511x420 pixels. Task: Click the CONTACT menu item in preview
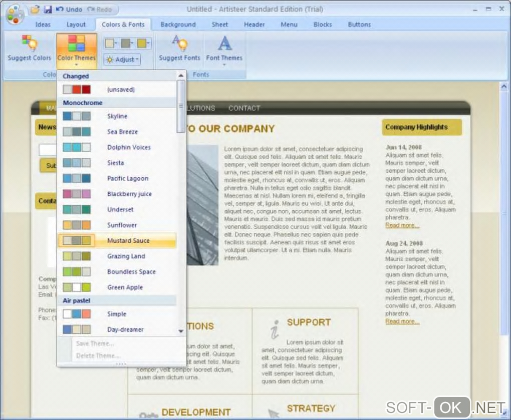244,108
